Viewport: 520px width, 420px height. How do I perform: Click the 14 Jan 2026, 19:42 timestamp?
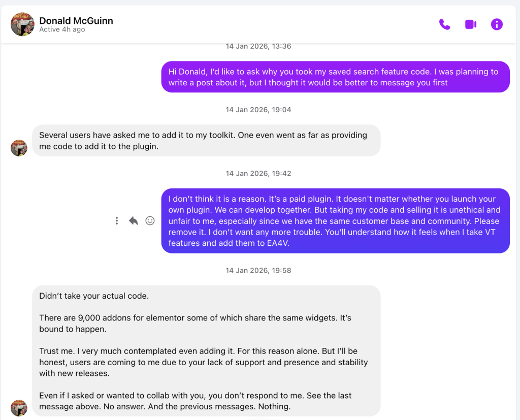click(x=258, y=173)
